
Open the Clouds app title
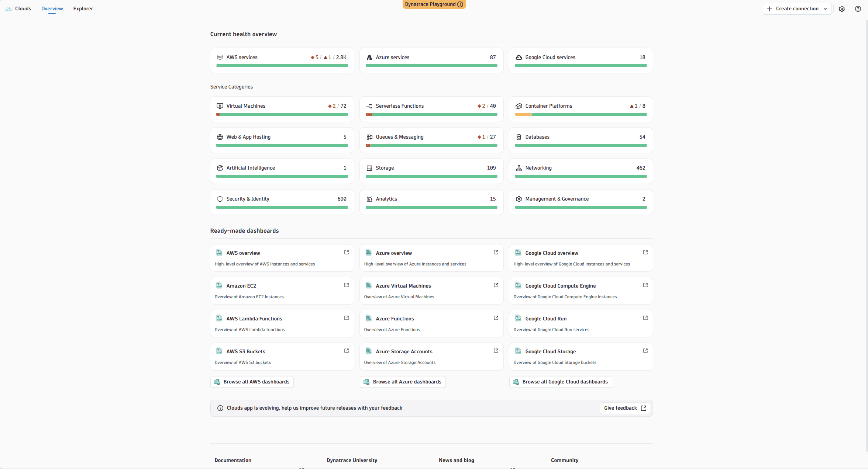(x=23, y=8)
